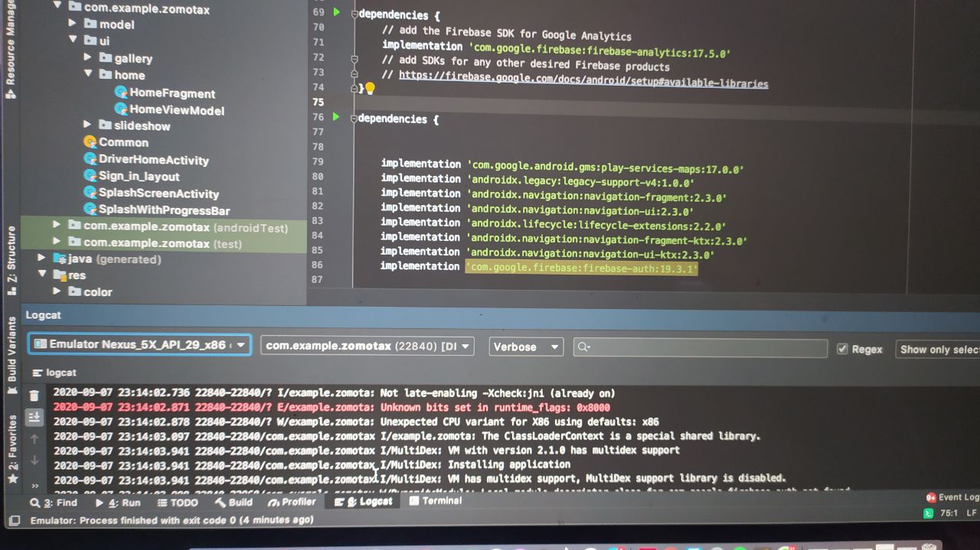Toggle the Regex checkbox
The height and width of the screenshot is (550, 980).
click(842, 349)
